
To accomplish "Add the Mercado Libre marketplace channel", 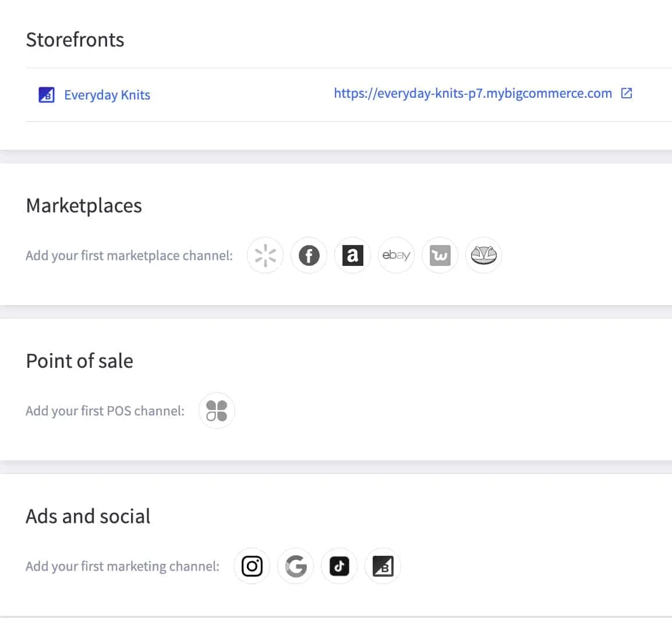I will pos(484,255).
